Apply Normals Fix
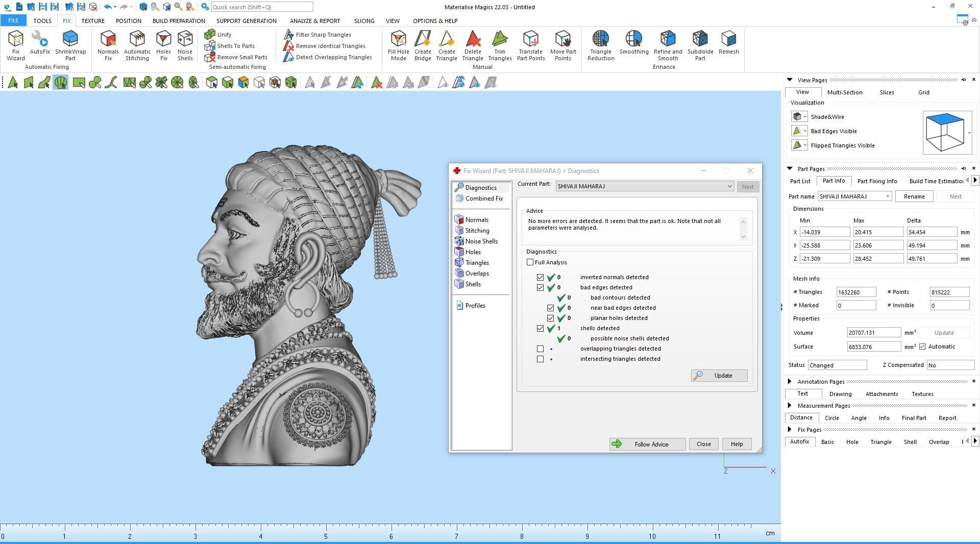Screen dimensions: 980x544 [x=108, y=45]
